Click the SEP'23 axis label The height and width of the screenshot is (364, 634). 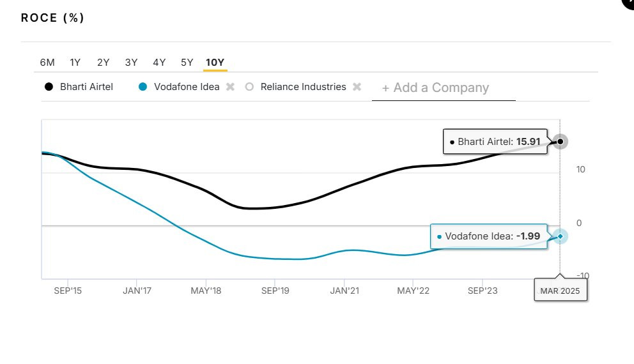tap(483, 291)
